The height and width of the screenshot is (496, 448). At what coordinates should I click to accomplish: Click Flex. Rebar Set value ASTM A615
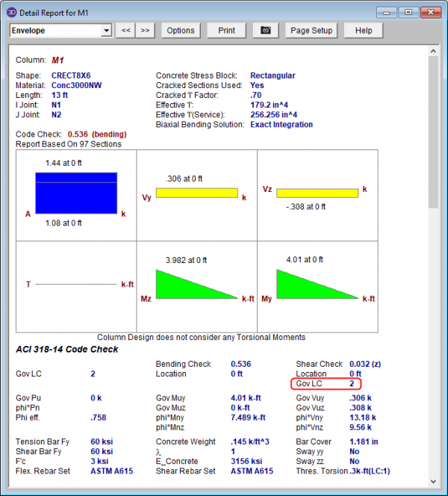point(112,471)
